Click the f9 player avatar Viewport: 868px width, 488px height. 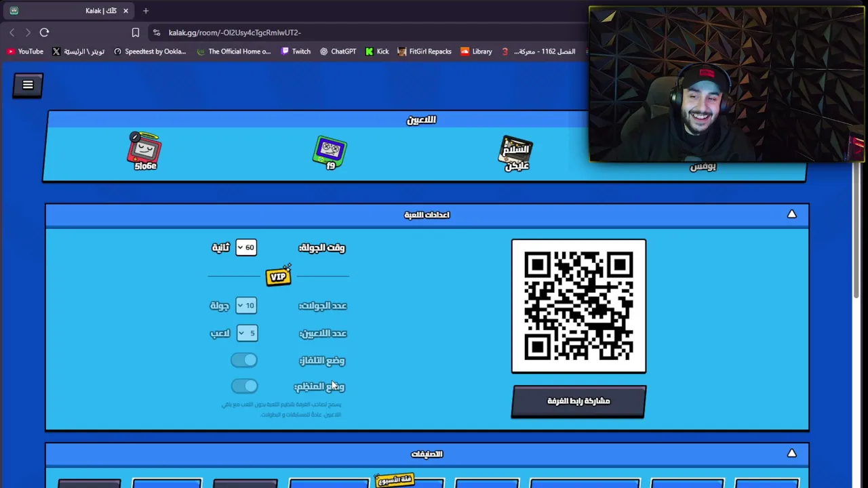coord(330,152)
